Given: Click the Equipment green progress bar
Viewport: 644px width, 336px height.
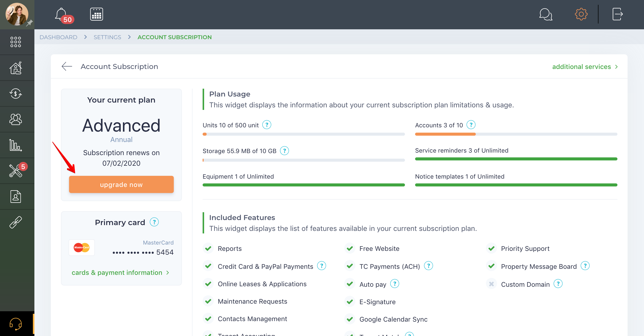Looking at the screenshot, I should [304, 185].
